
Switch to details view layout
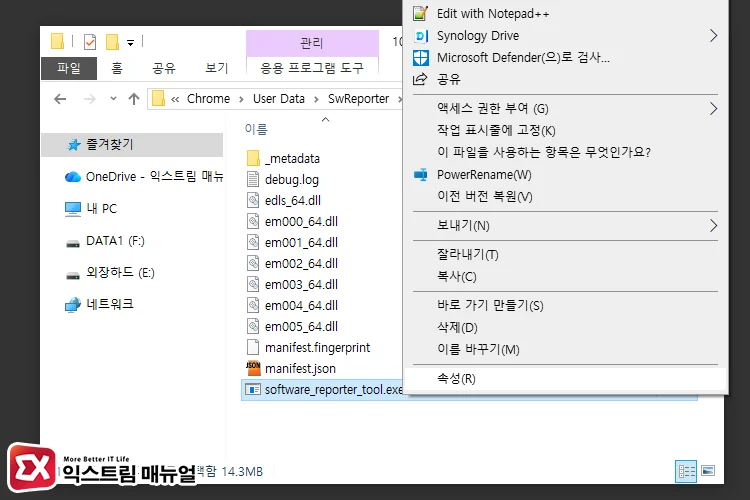686,472
